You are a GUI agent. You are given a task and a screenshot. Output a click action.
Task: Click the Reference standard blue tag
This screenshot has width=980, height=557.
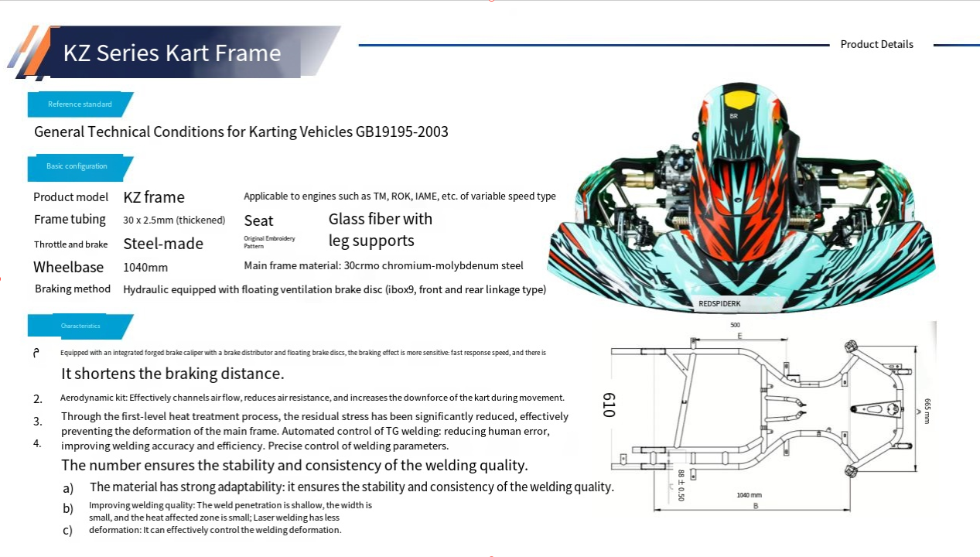pos(80,104)
